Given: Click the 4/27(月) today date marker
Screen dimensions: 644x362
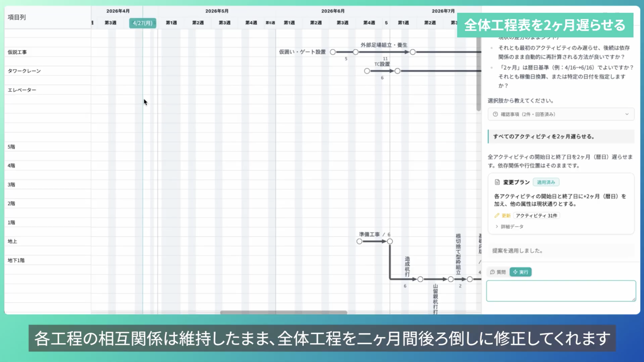Looking at the screenshot, I should pos(143,23).
